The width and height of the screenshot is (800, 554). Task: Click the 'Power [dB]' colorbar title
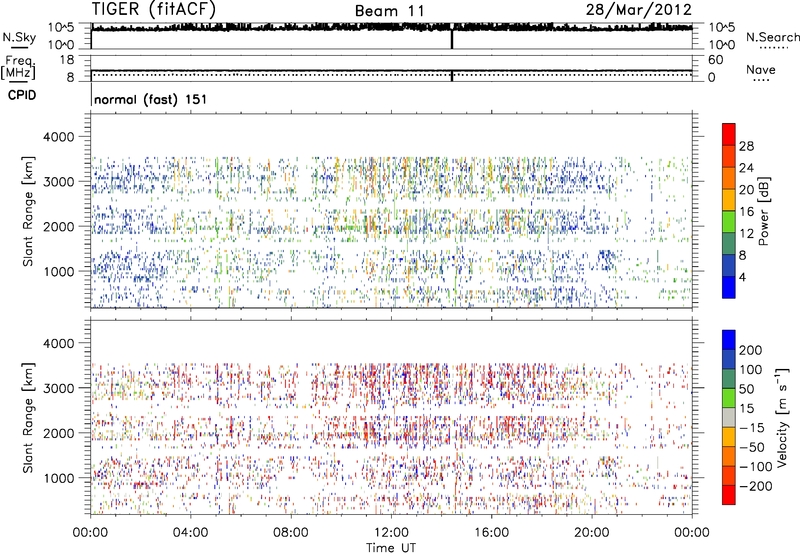(x=764, y=211)
